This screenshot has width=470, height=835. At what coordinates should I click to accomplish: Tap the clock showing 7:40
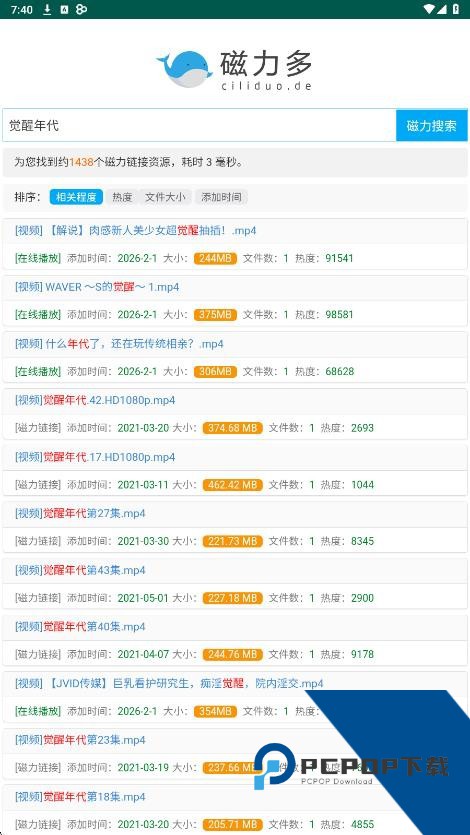point(21,10)
